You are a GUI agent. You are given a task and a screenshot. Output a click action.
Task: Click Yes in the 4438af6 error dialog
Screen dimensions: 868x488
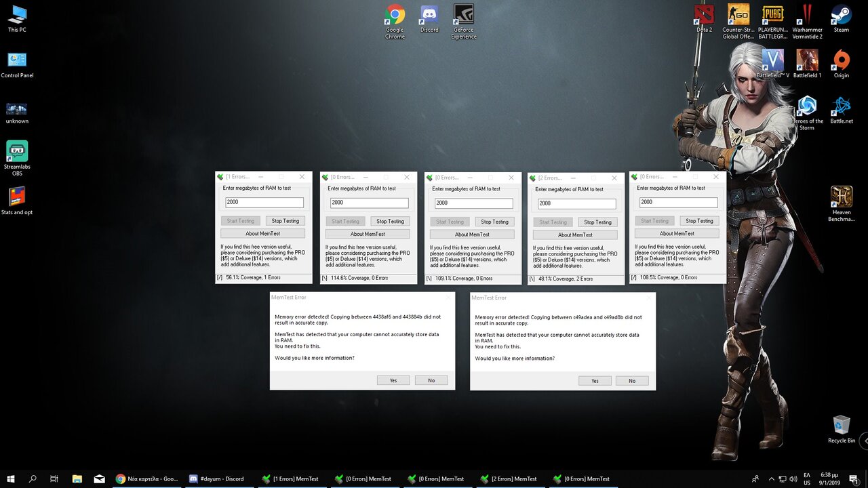(x=393, y=381)
